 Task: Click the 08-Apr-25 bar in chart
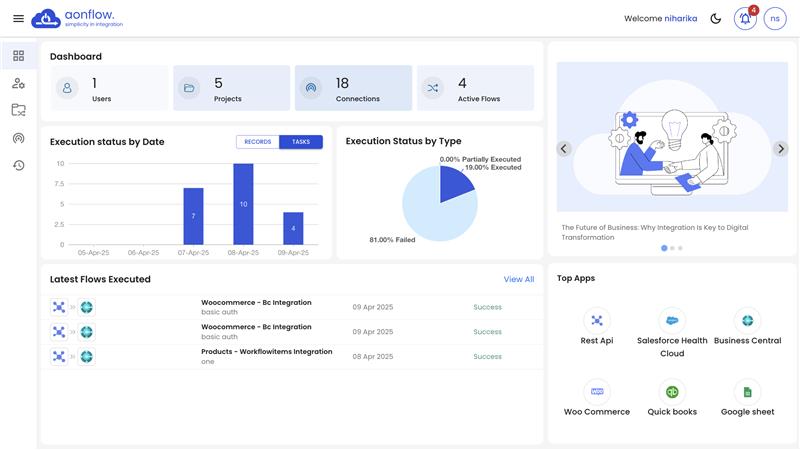click(x=243, y=204)
